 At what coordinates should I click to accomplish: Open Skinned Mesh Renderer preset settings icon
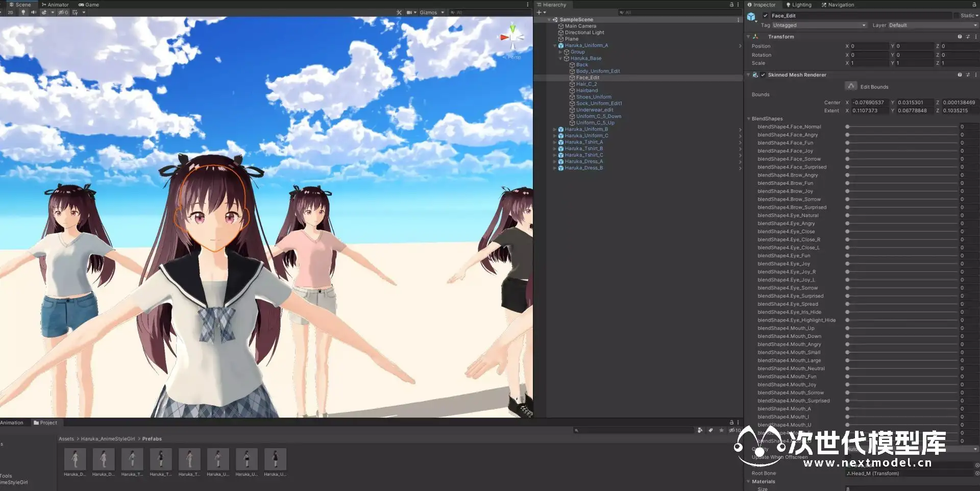968,75
